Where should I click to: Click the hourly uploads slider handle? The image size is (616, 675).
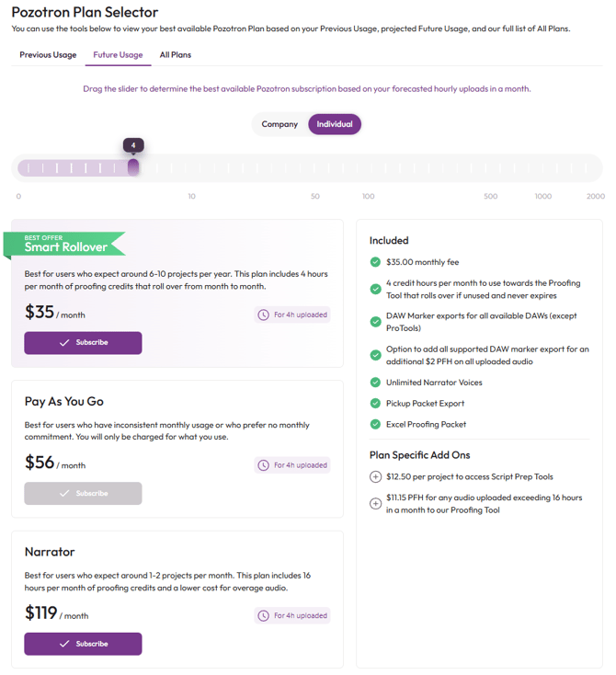point(133,167)
